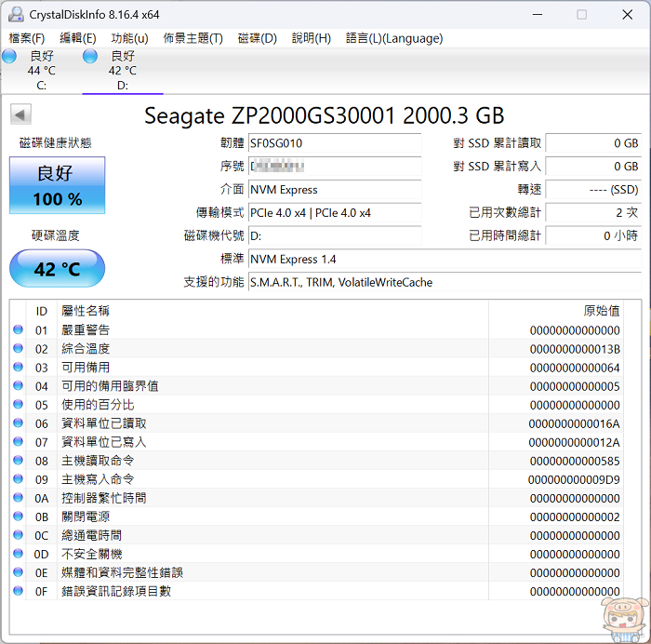
Task: Click the blue status dot for attribute 01
Action: 19,330
